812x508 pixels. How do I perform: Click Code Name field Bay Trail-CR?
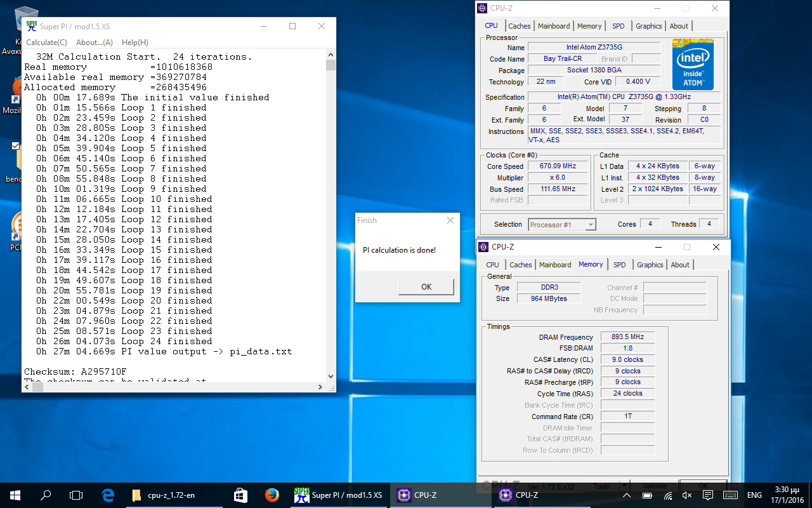[x=562, y=59]
